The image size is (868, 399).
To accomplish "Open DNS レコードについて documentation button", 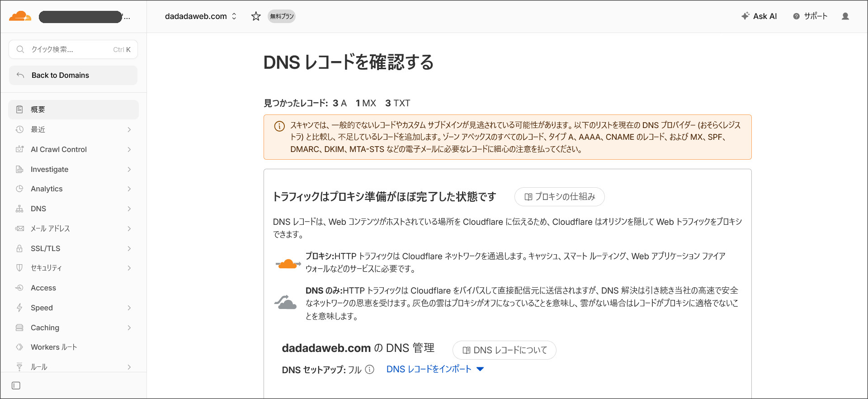I will click(504, 350).
